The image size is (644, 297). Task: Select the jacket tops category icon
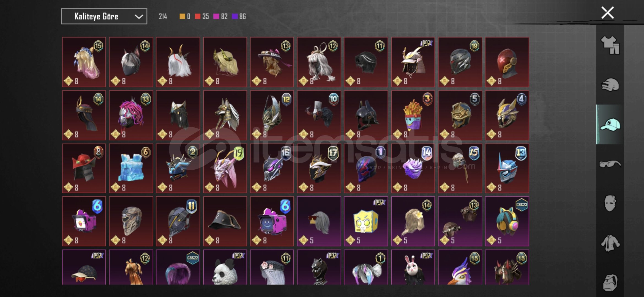[610, 243]
